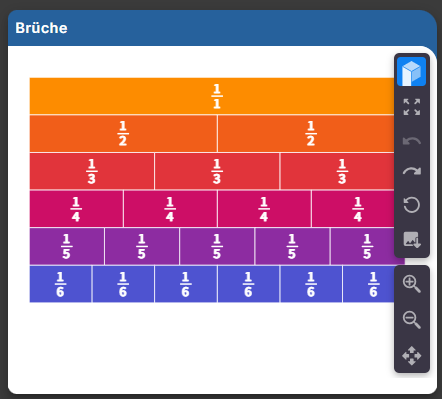Select the last 1/4 magenta tile
Screen dimensions: 442x399
(353, 209)
